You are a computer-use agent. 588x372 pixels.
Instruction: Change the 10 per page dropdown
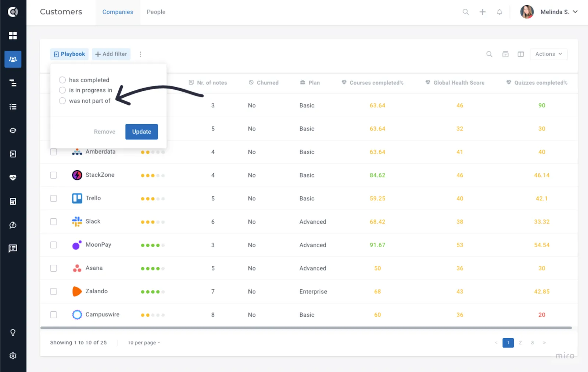pos(144,343)
